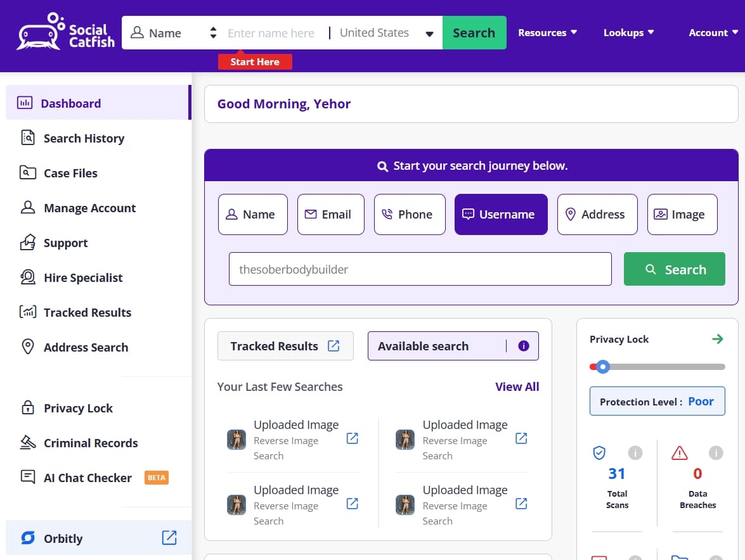
Task: Open bottom-left Uploaded Image result link icon
Action: [352, 504]
